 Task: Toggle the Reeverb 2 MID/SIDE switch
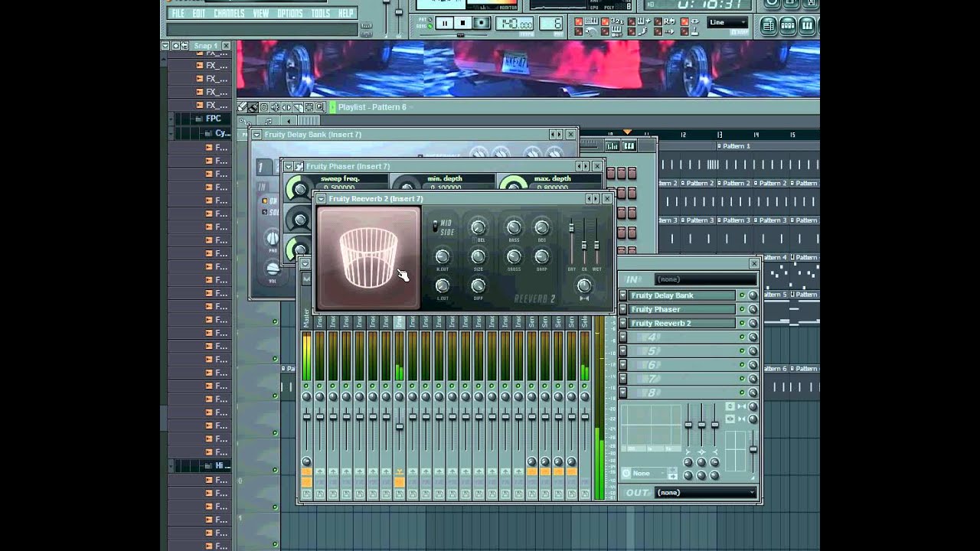click(x=436, y=227)
